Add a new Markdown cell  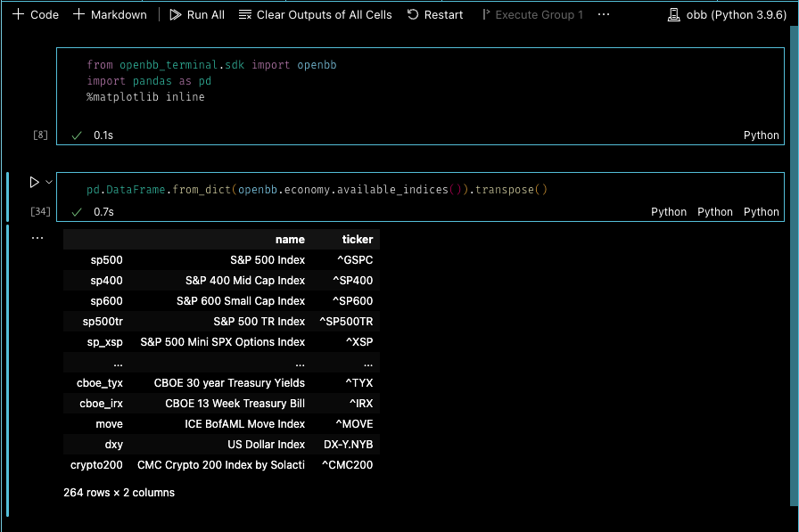pyautogui.click(x=110, y=15)
